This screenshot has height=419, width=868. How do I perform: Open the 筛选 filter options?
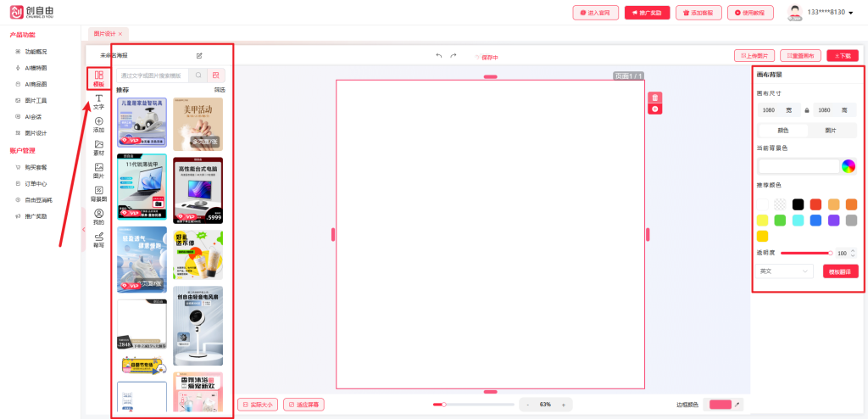219,90
